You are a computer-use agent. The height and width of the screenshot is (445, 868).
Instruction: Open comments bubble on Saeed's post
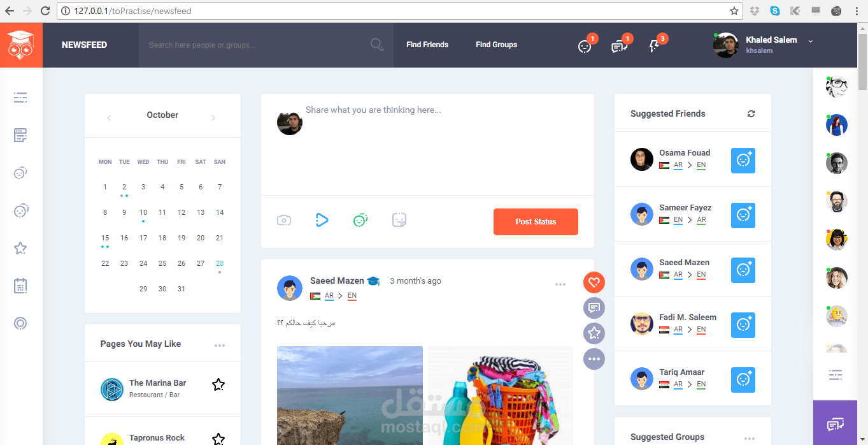[x=594, y=308]
